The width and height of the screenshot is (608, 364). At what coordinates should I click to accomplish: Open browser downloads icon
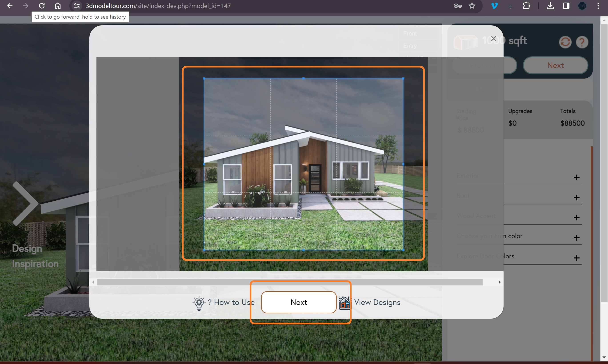click(x=550, y=6)
